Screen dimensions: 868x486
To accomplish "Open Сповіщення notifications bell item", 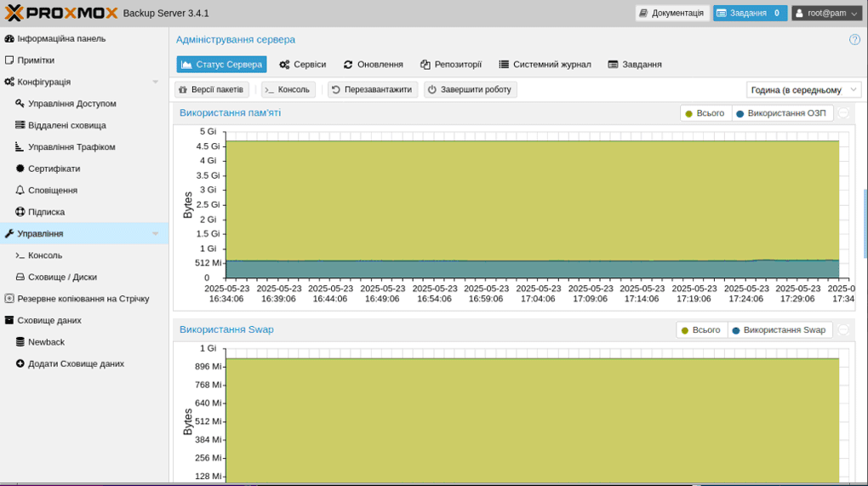I will tap(52, 191).
